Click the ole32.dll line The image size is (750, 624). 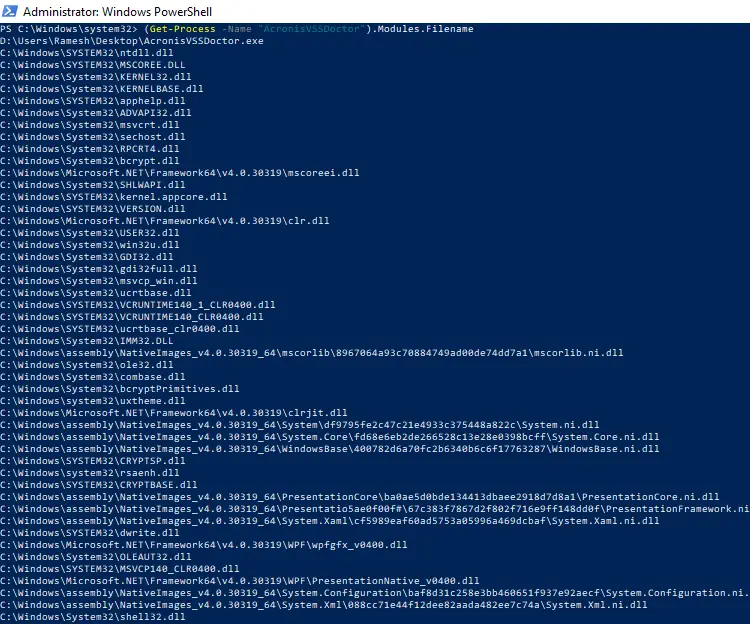87,365
